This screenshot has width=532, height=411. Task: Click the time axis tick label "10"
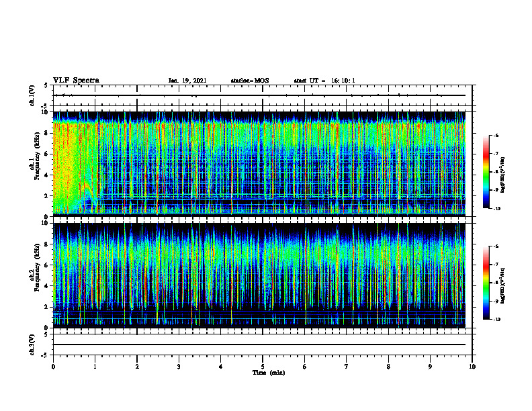[x=472, y=367]
